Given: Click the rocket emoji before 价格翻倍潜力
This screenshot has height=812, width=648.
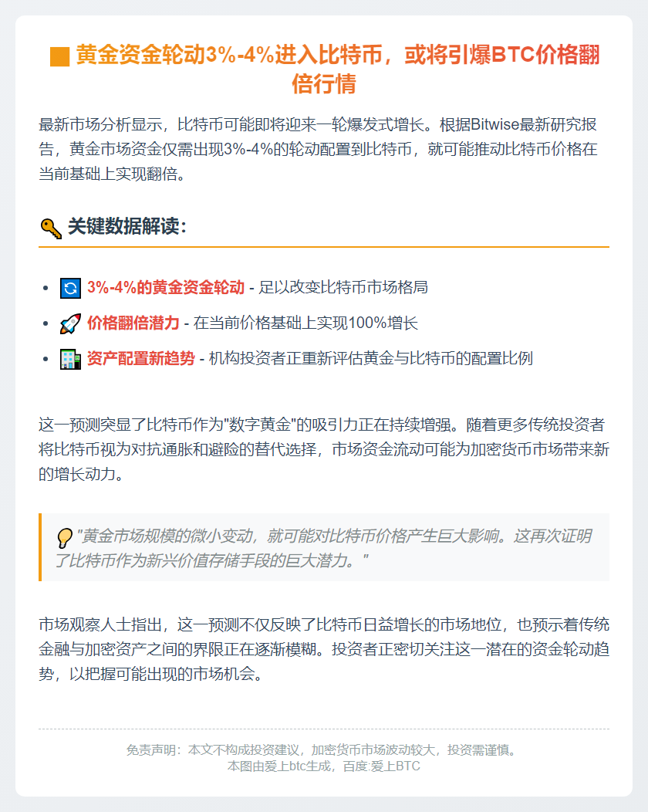Looking at the screenshot, I should tap(70, 323).
